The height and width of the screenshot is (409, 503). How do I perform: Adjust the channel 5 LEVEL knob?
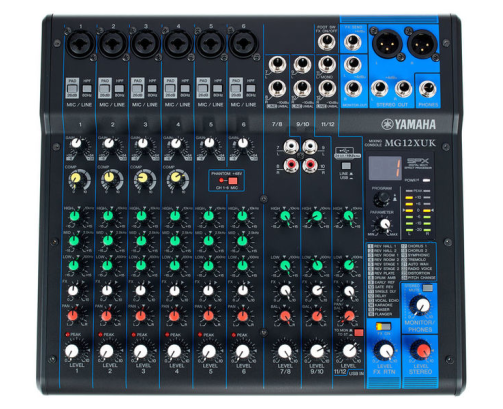coord(209,351)
